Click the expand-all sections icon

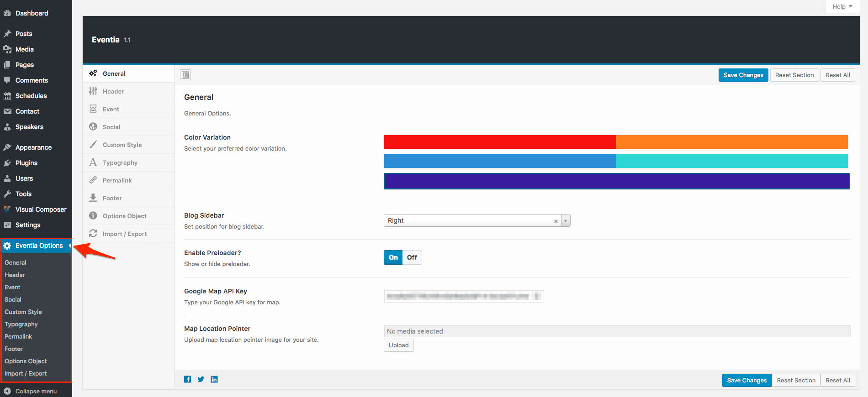(x=185, y=75)
